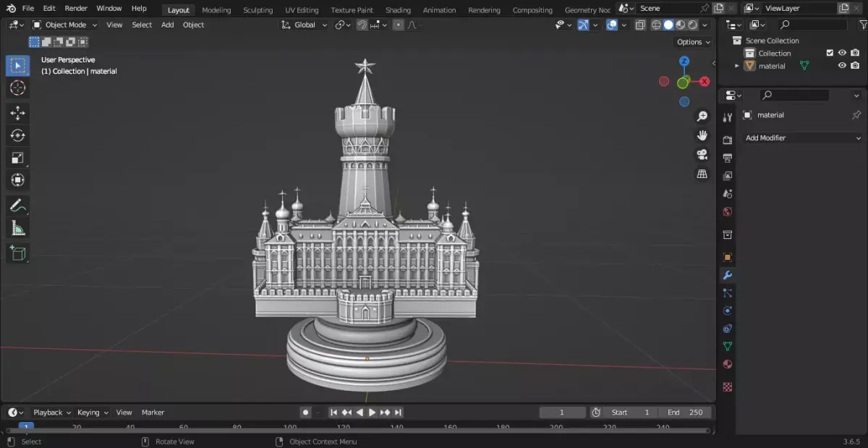Open the Render menu
Image resolution: width=868 pixels, height=448 pixels.
click(76, 9)
